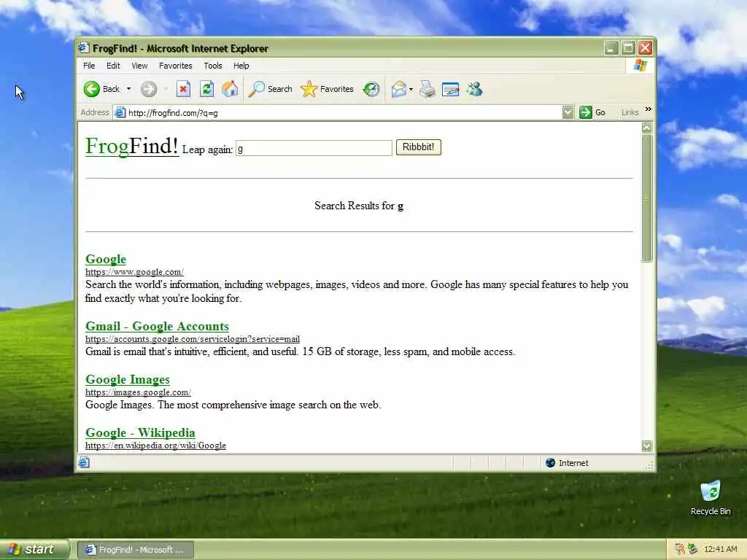This screenshot has height=560, width=747.
Task: Open the https://www.google.com/ URL link
Action: 134,272
